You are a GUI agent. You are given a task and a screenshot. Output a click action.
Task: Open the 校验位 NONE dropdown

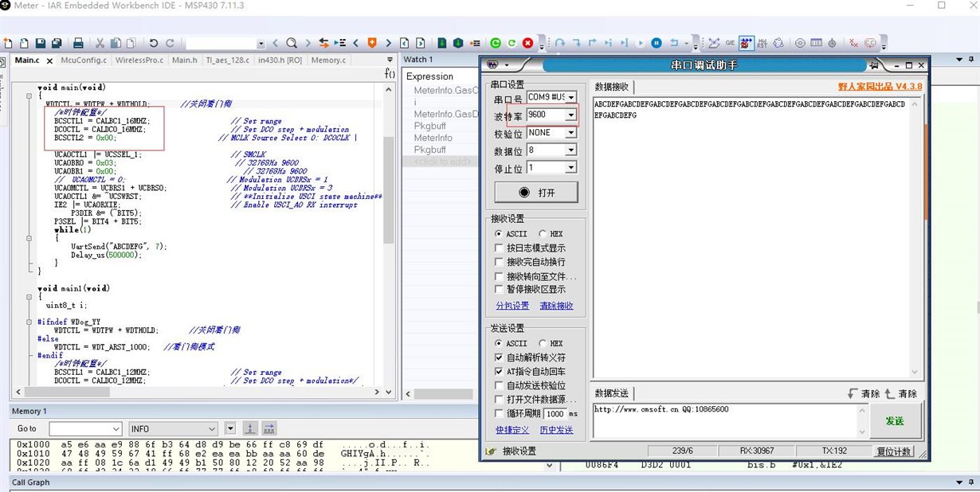point(571,133)
